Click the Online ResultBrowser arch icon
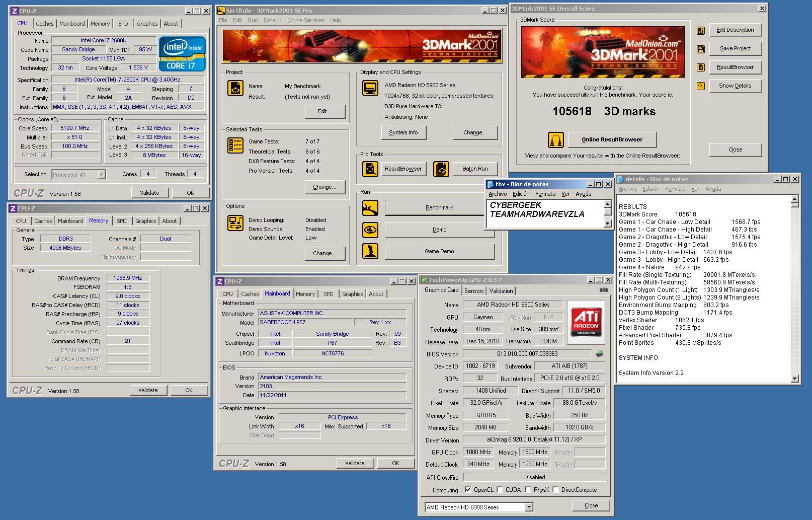 [555, 140]
